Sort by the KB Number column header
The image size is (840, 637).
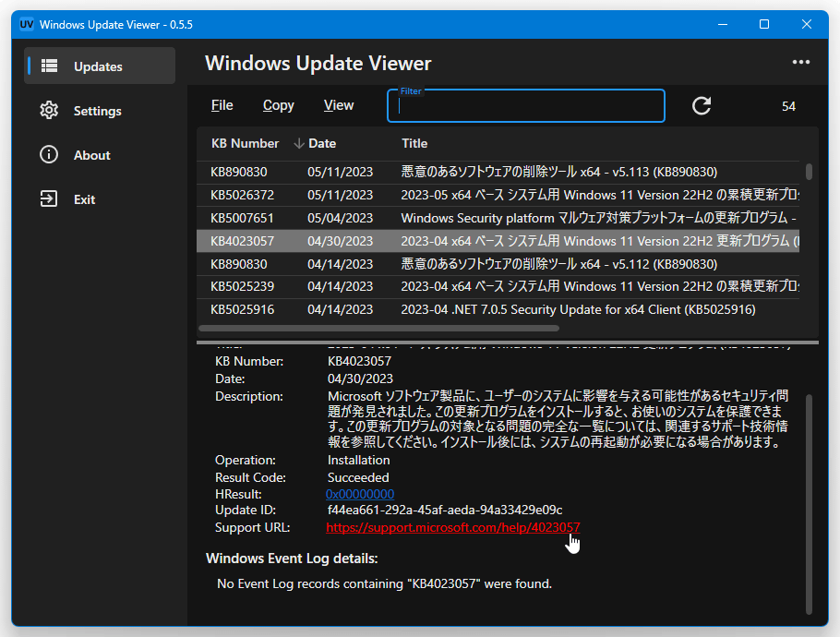click(245, 144)
